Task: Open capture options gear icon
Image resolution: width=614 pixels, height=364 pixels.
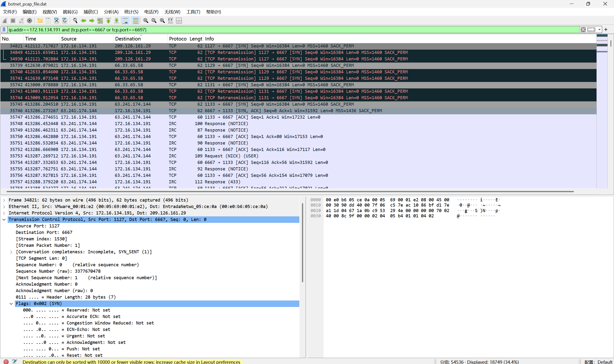Action: 30,21
